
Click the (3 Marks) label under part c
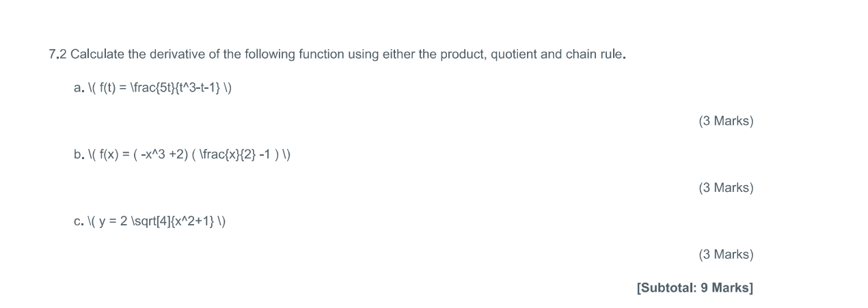tap(726, 255)
